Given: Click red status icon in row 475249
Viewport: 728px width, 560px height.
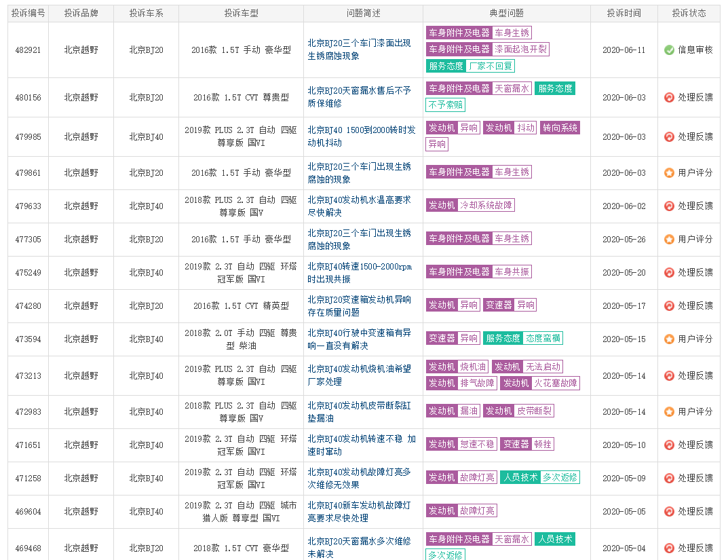Looking at the screenshot, I should 669,273.
